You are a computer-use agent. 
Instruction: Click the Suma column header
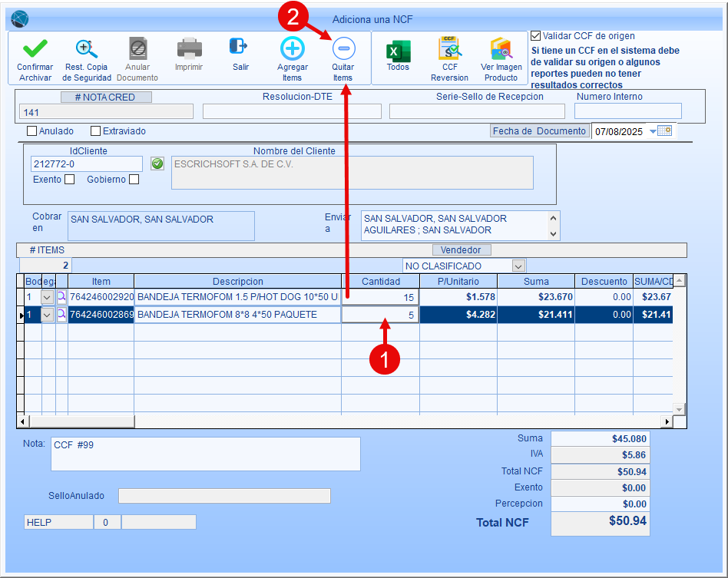(x=536, y=282)
